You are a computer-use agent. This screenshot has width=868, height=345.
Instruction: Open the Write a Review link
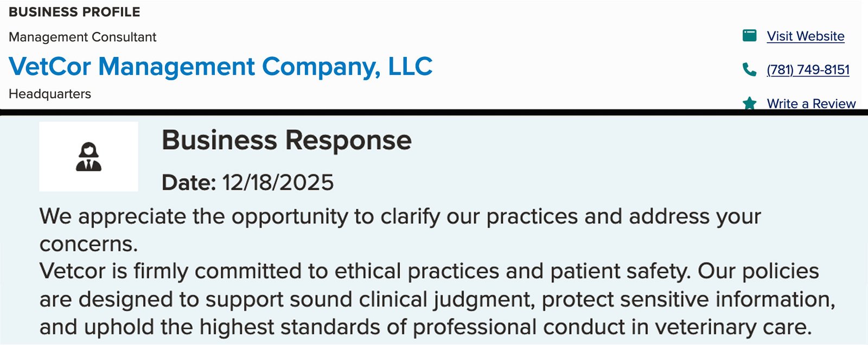pos(810,103)
